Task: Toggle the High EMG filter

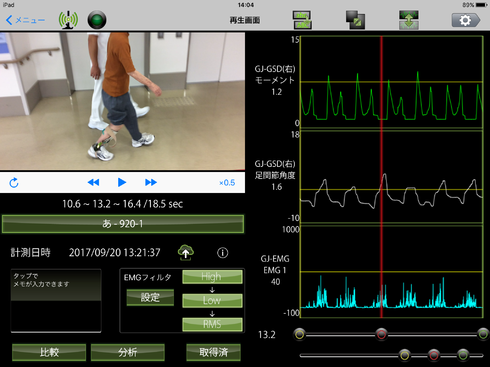Action: 212,277
